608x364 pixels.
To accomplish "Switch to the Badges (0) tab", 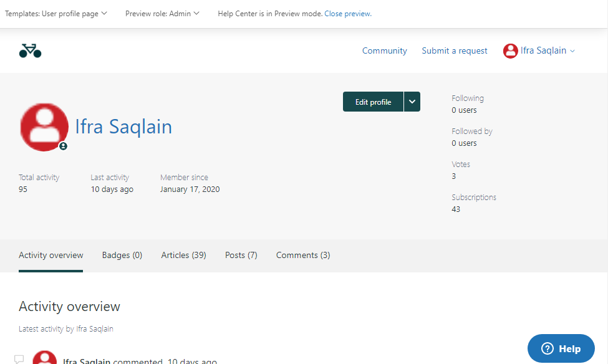I will pyautogui.click(x=122, y=255).
